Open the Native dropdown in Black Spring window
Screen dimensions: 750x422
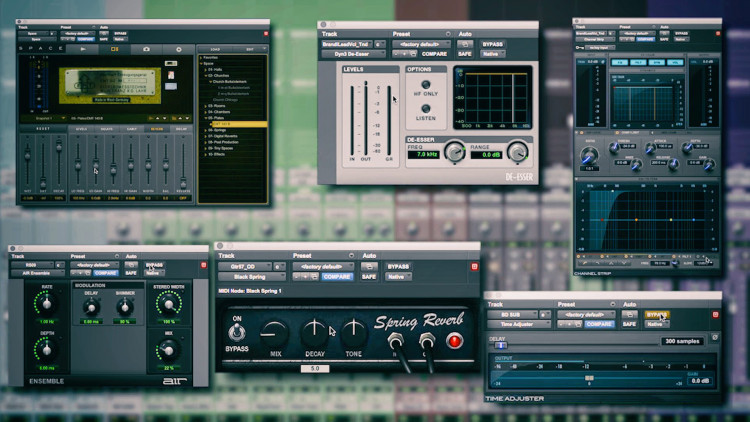point(397,277)
